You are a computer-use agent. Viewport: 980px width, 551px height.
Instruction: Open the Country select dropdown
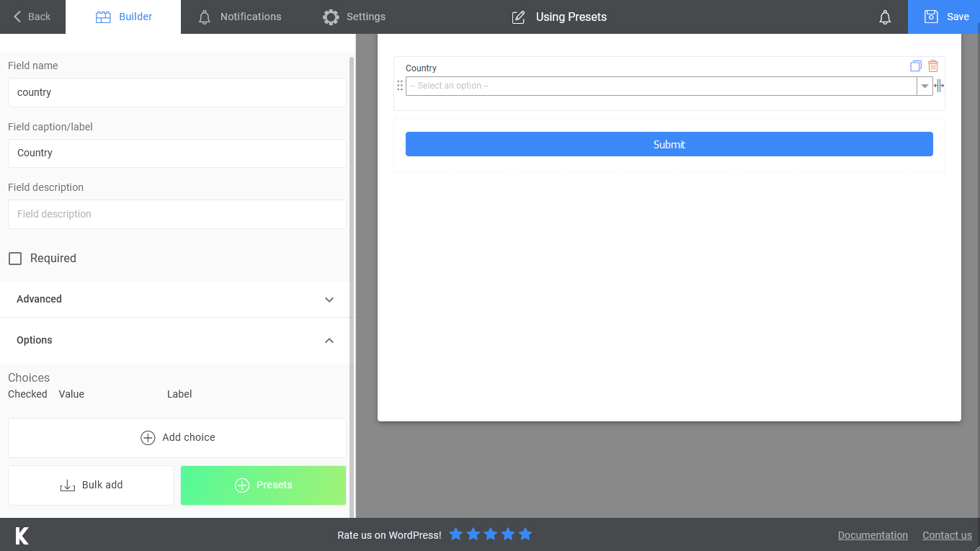coord(669,86)
